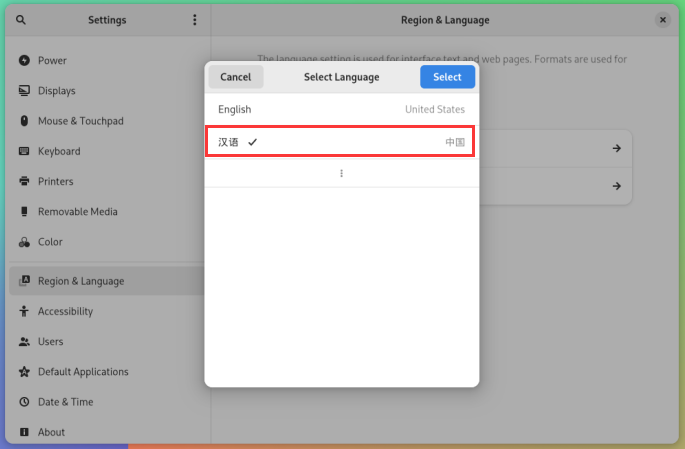685x449 pixels.
Task: Go to Accessibility settings
Action: [x=65, y=311]
